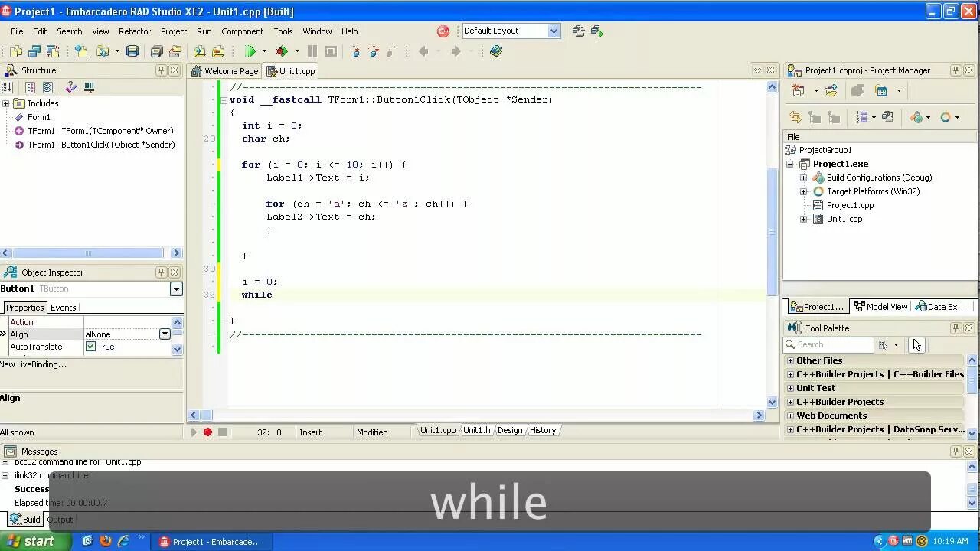Click the Add existing project folder icon
980x551 pixels.
click(831, 90)
